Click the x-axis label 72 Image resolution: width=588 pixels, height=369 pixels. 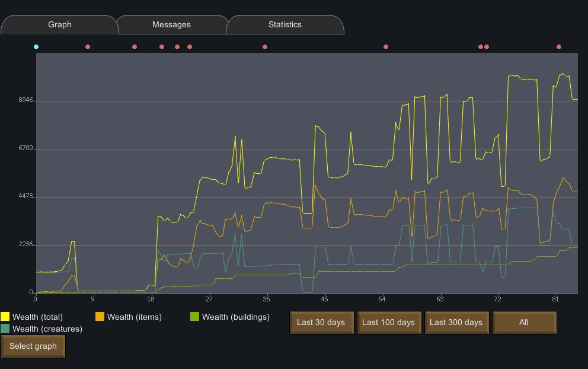coord(497,299)
